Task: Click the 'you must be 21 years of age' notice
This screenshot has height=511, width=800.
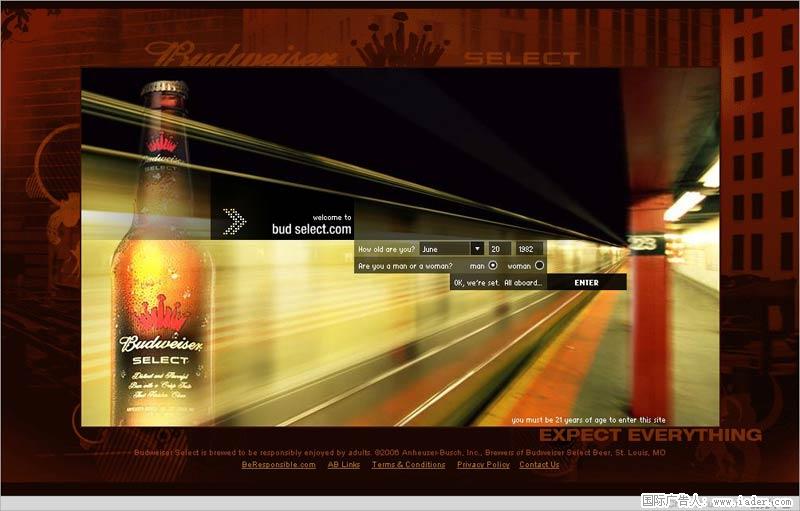Action: (x=588, y=420)
